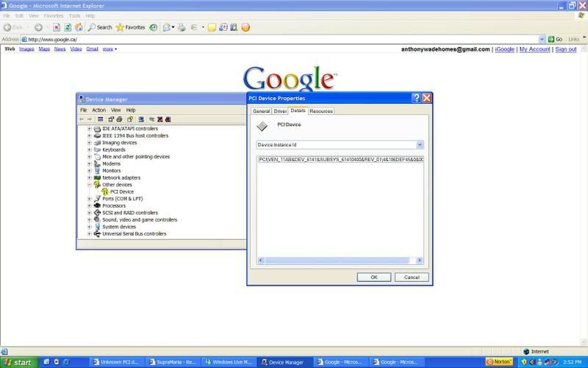Click the Go button next to address bar

(x=556, y=39)
